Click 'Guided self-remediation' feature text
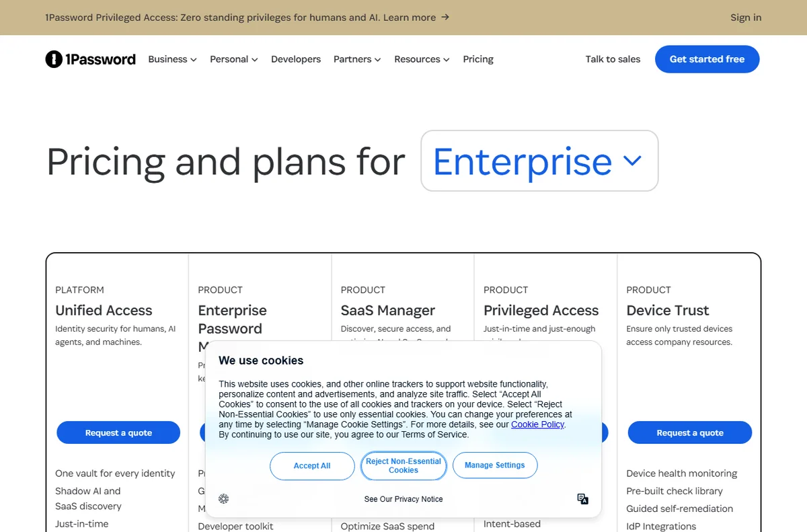807x532 pixels. tap(680, 508)
